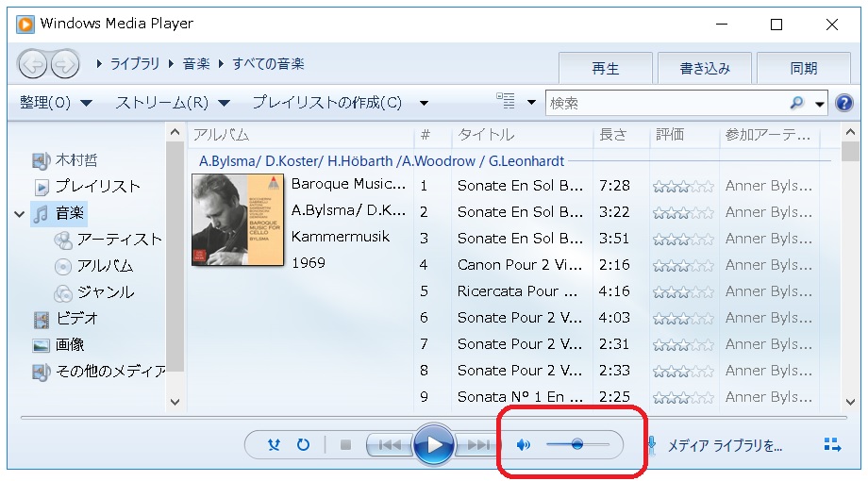Mute the volume speaker icon
This screenshot has width=868, height=481.
click(523, 444)
